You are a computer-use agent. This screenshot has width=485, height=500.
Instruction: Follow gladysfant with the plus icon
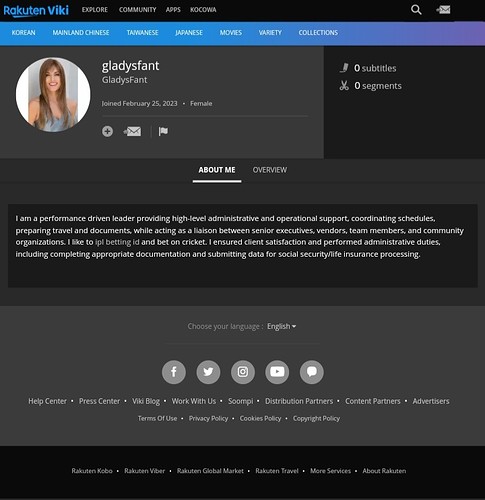(x=107, y=131)
